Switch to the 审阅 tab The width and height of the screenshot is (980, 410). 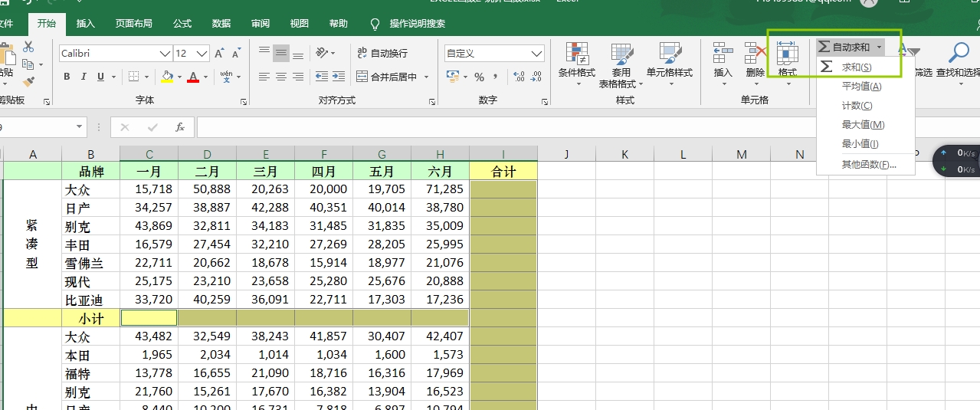pyautogui.click(x=261, y=24)
